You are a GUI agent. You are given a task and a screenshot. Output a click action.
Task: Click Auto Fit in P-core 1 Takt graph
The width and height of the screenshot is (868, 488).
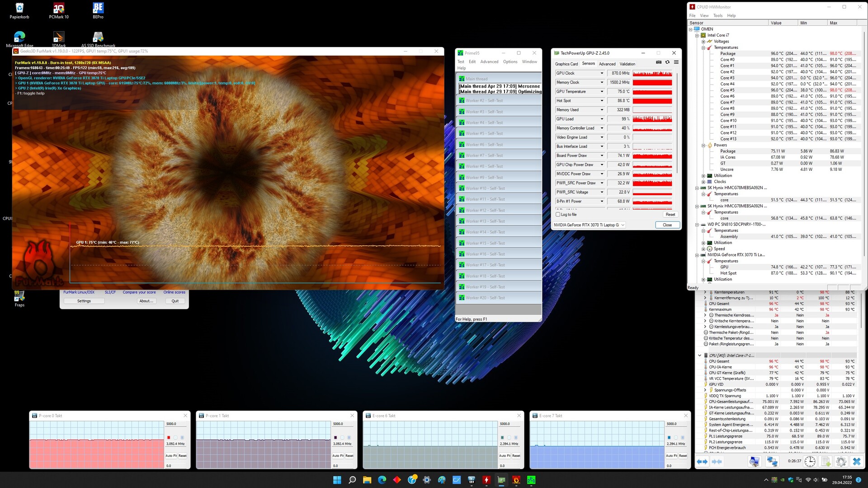[338, 455]
